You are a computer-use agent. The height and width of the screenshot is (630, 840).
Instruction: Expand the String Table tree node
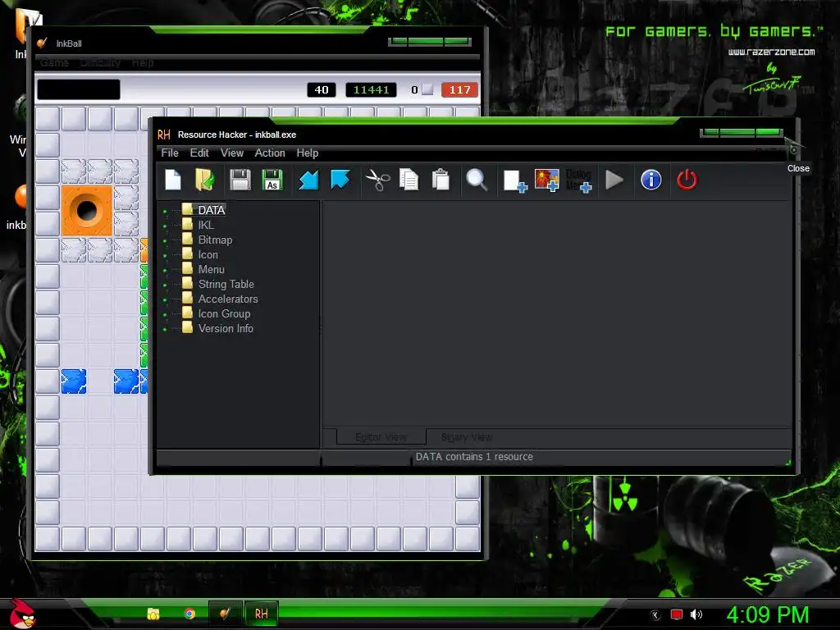click(x=165, y=285)
